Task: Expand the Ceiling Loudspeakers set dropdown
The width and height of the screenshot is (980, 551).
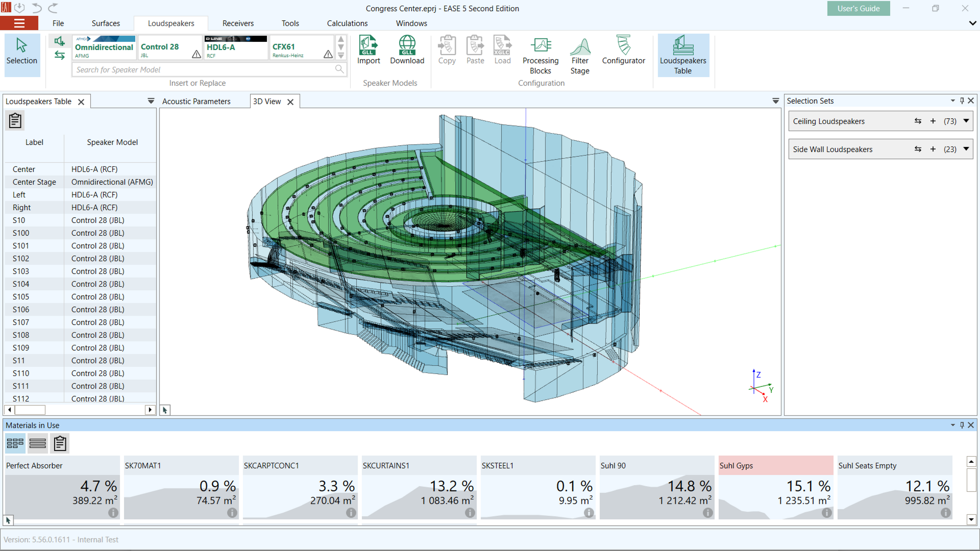Action: pos(966,121)
